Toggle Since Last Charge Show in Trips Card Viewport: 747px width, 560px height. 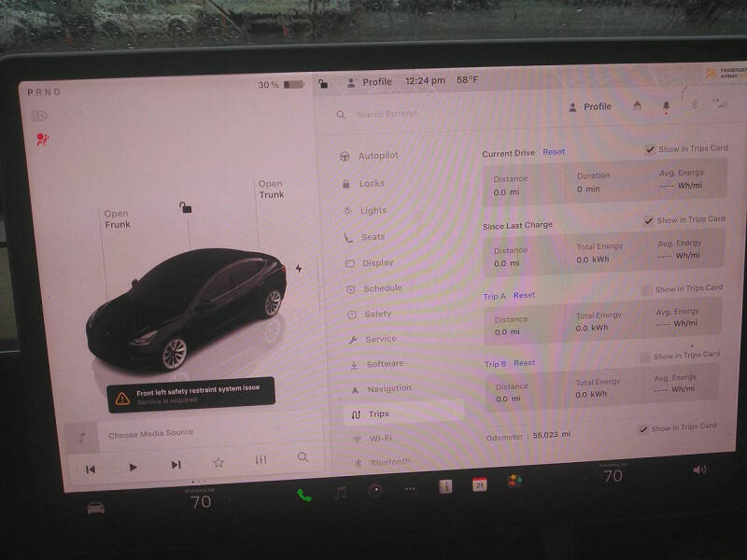click(x=648, y=220)
